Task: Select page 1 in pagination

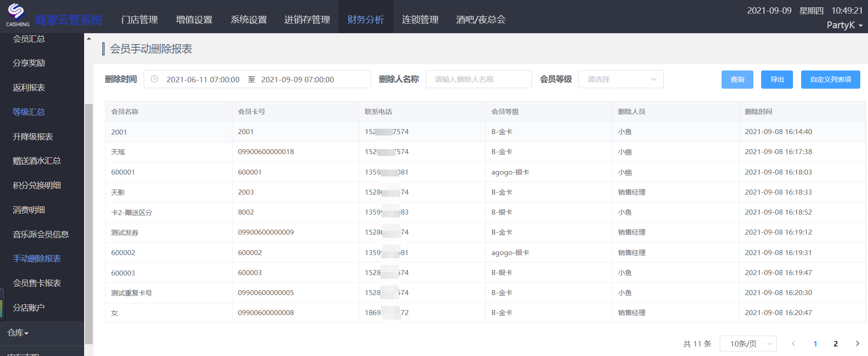Action: pyautogui.click(x=815, y=344)
